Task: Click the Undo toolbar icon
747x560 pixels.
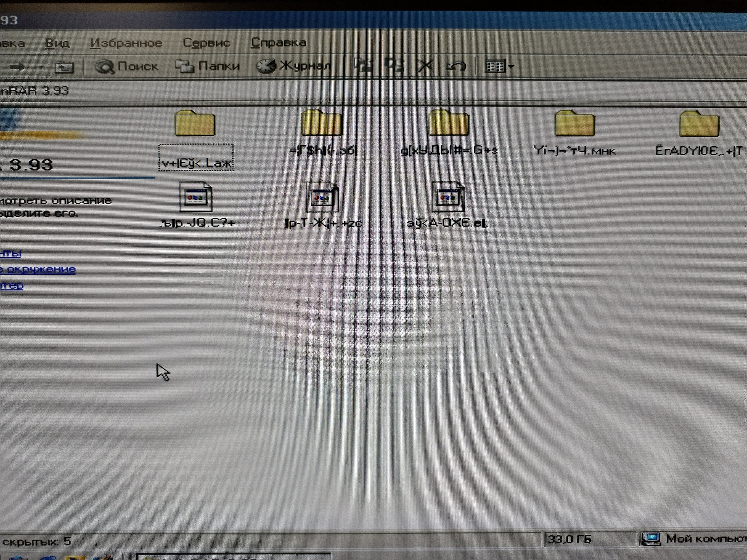Action: (x=456, y=65)
